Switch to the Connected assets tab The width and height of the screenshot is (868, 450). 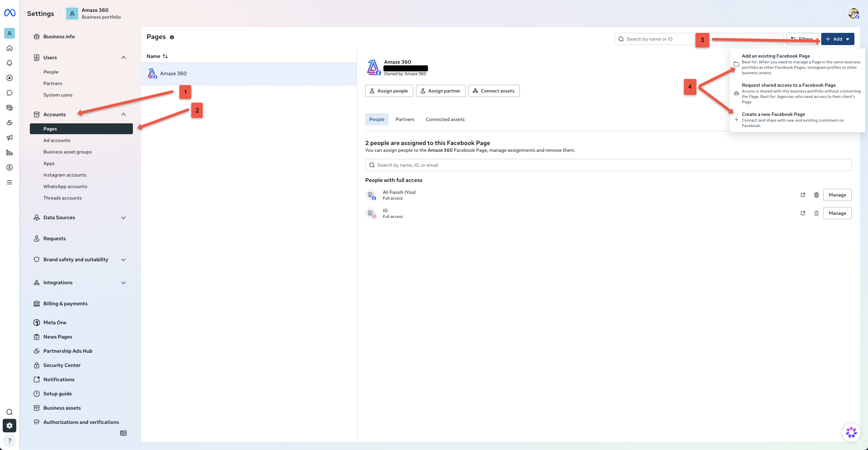click(445, 119)
